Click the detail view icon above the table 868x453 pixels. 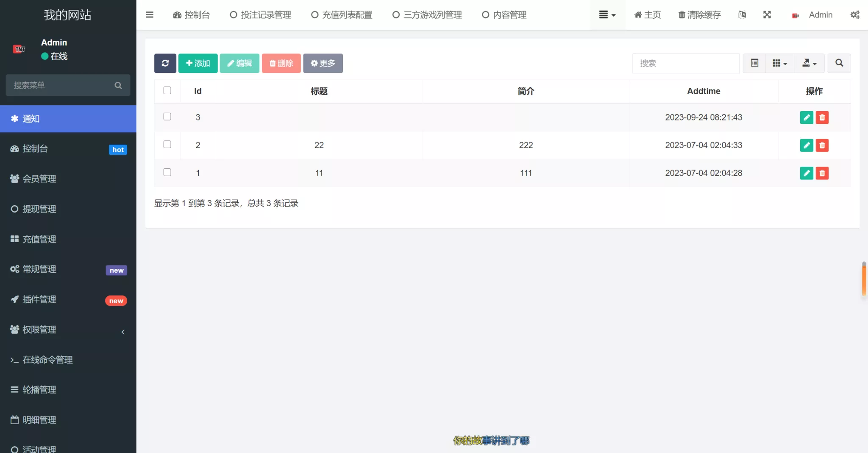point(754,63)
